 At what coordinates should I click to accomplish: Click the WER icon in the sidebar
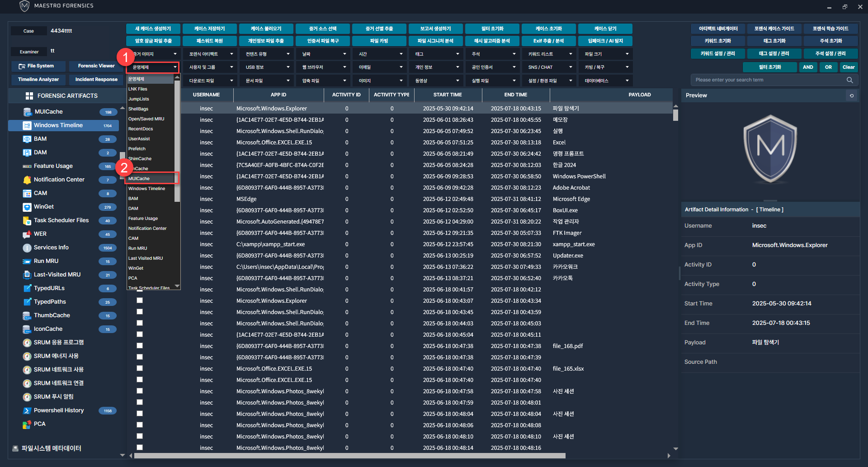click(27, 234)
